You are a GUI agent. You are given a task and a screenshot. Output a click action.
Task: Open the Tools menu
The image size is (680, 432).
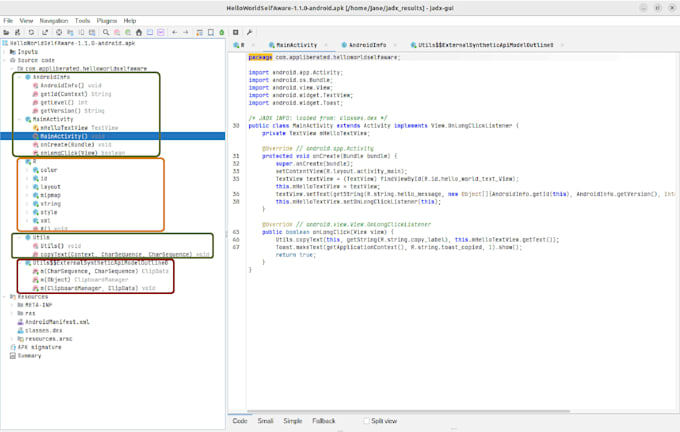(82, 20)
